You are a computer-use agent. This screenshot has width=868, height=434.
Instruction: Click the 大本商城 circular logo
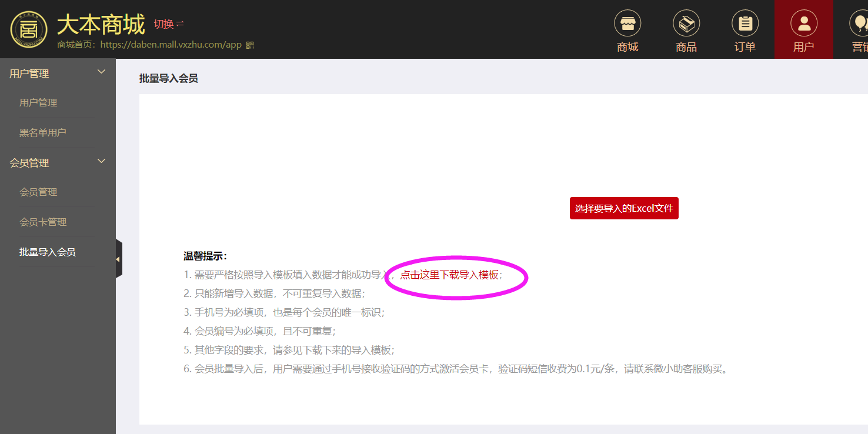click(28, 29)
